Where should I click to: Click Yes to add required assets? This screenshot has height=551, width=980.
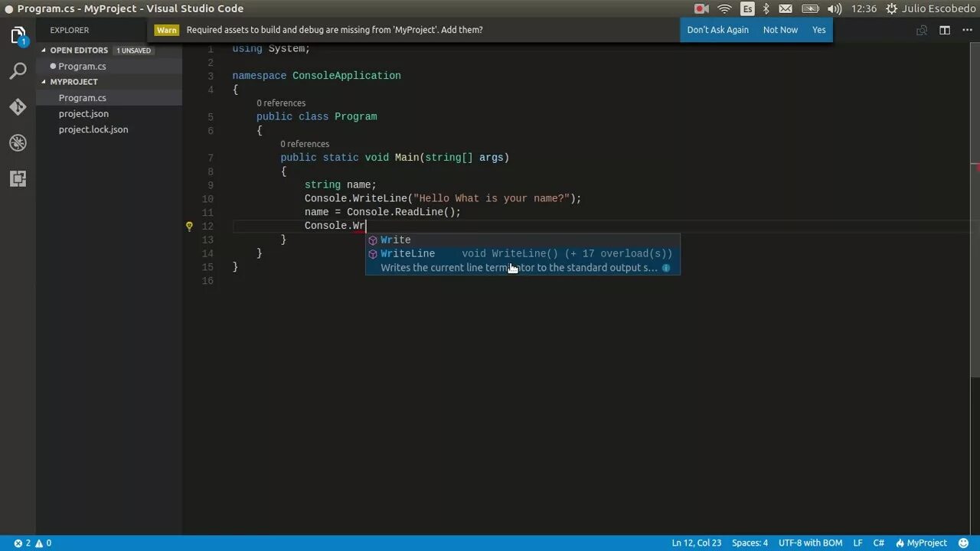pyautogui.click(x=819, y=30)
